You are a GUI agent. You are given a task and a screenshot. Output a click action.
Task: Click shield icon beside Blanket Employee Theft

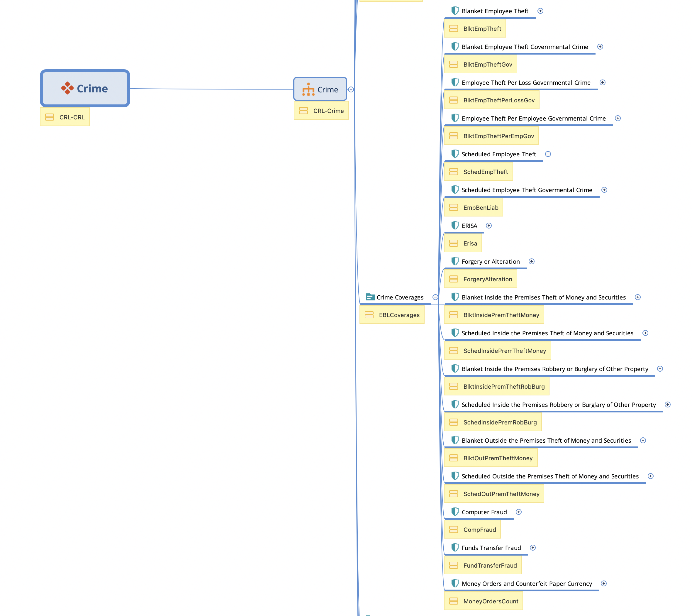(455, 11)
